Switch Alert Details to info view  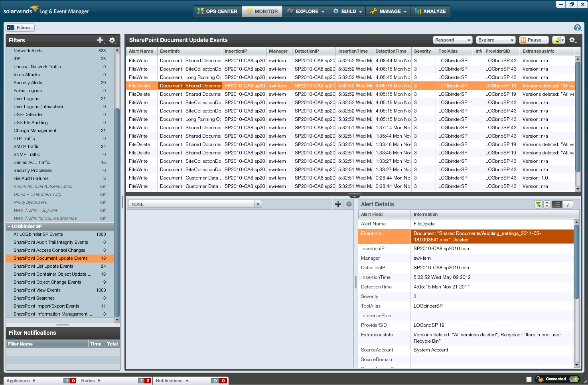pyautogui.click(x=568, y=204)
